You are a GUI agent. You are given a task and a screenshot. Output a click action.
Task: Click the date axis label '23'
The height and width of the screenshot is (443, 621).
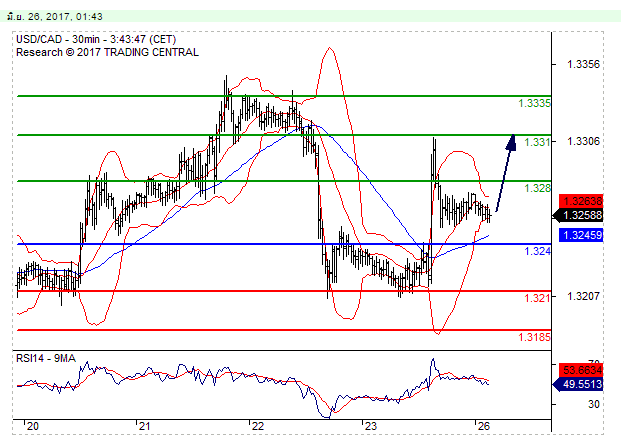point(370,426)
